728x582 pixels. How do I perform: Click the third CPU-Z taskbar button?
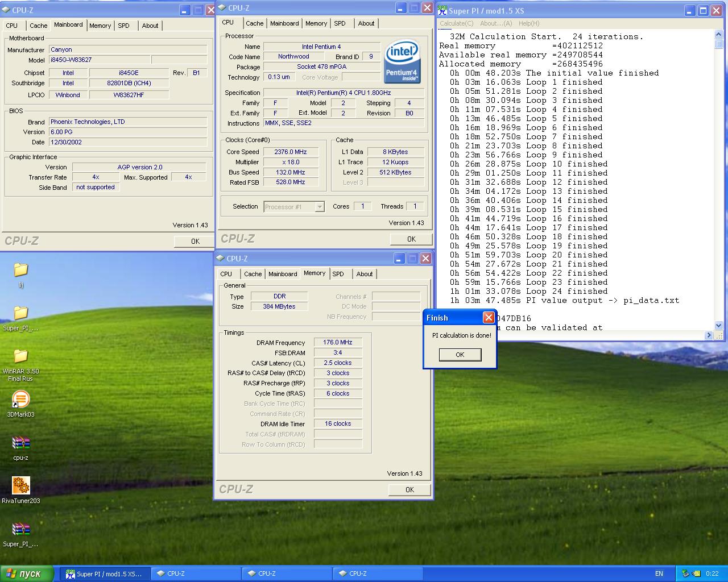pyautogui.click(x=378, y=573)
